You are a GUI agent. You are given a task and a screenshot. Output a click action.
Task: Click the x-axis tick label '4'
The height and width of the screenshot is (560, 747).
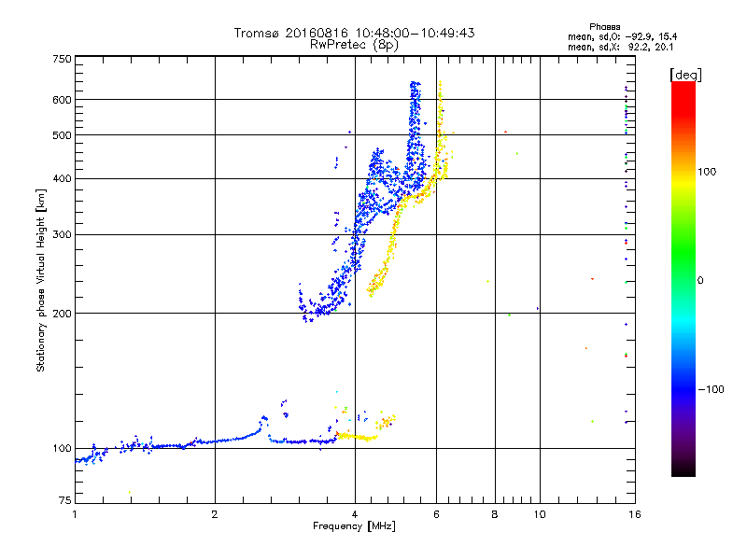click(355, 514)
